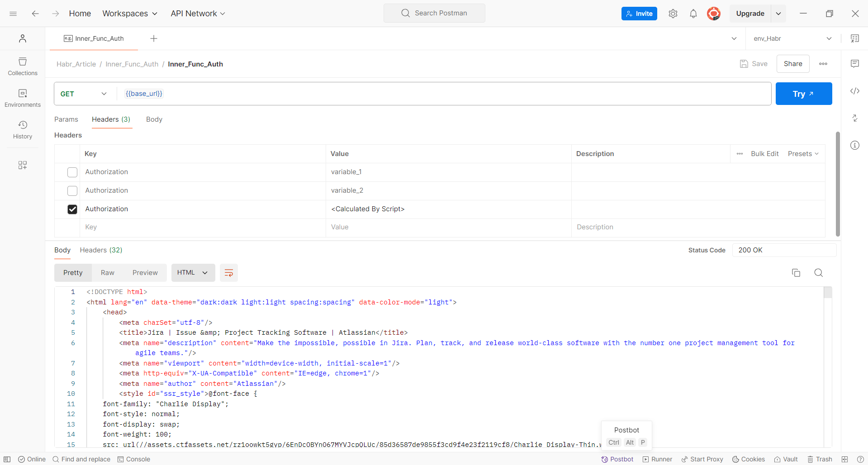
Task: Search inside the response body
Action: 819,273
